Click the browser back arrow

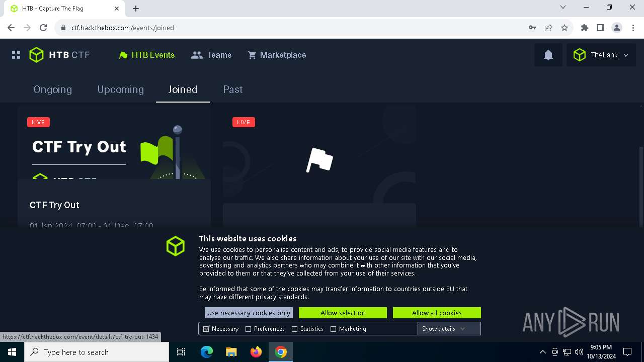tap(11, 28)
